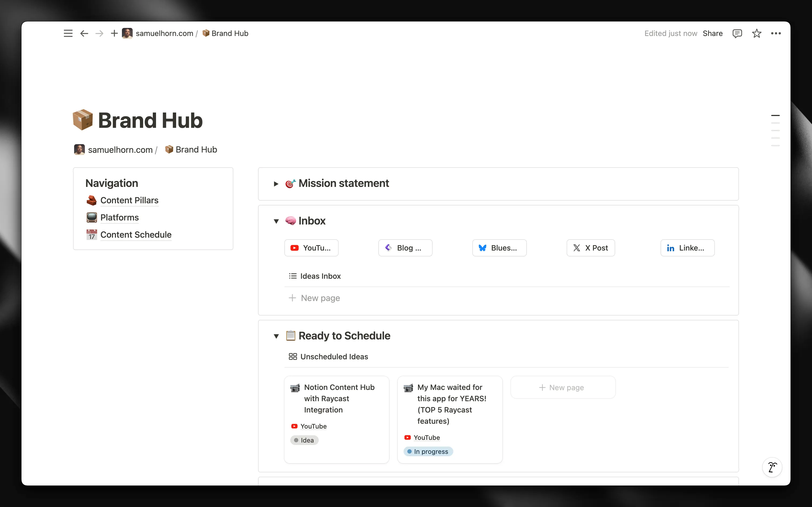Favorite the page with the star icon
812x507 pixels.
(756, 33)
